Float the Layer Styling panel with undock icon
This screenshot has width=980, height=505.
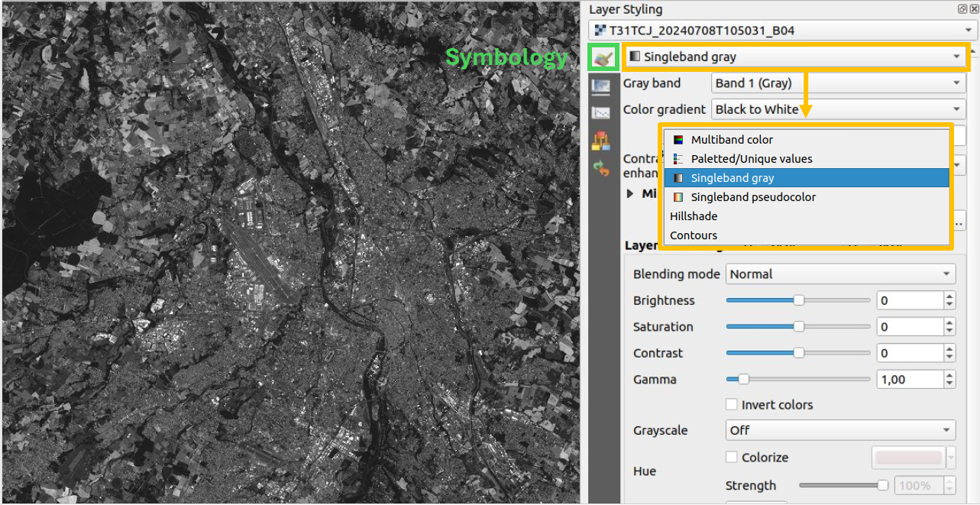coord(962,9)
